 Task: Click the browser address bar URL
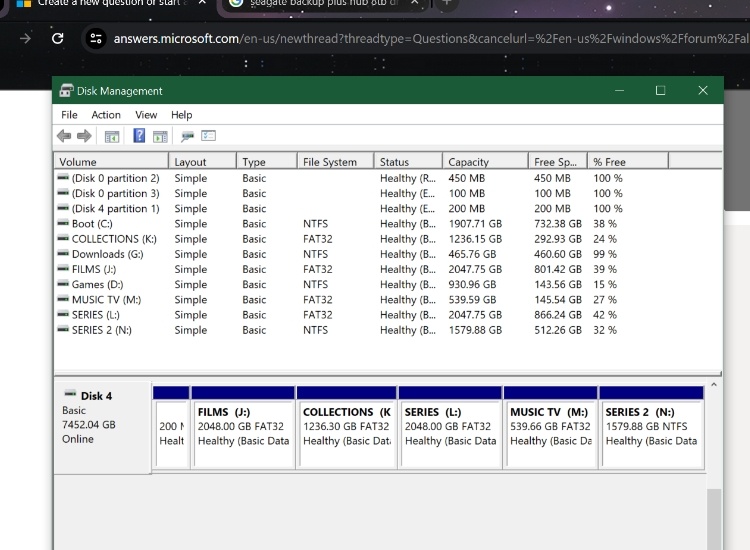(430, 38)
